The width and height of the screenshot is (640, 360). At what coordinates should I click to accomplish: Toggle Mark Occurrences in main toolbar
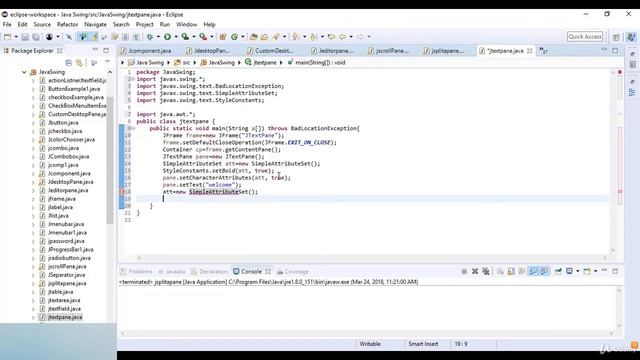point(95,37)
